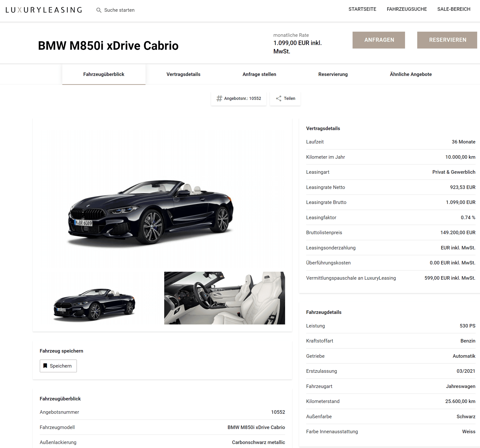Screen dimensions: 480x448
Task: Click the '530 PS' Leistung value
Action: click(x=467, y=325)
